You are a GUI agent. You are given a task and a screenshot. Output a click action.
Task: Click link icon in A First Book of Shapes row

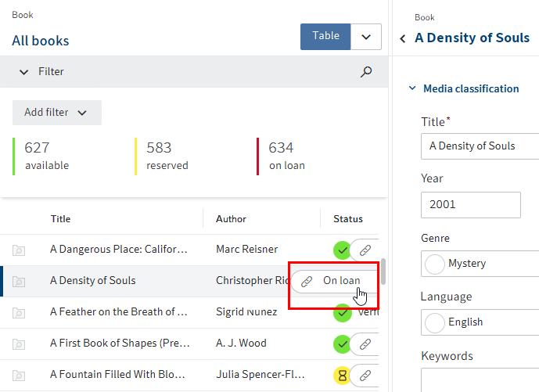pyautogui.click(x=365, y=343)
